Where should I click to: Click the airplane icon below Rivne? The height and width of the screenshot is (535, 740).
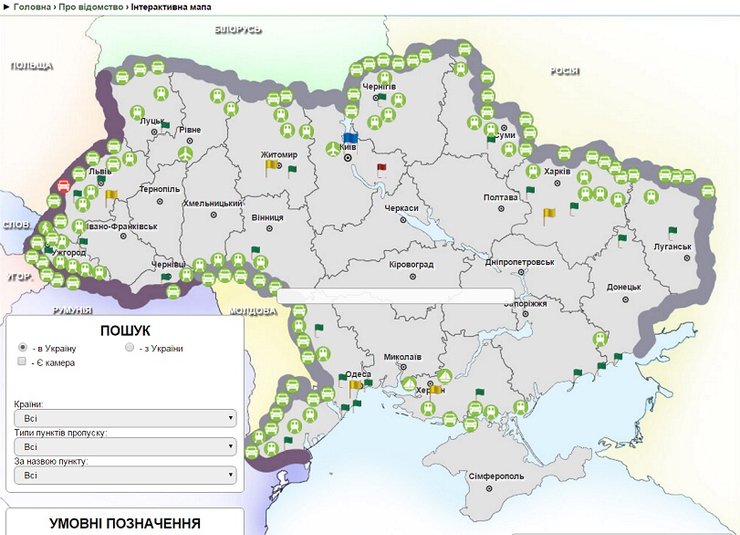(x=184, y=155)
